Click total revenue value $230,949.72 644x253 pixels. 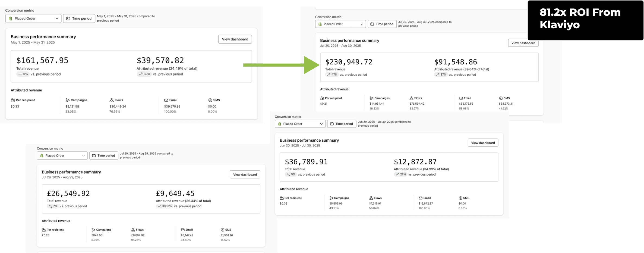pos(349,62)
